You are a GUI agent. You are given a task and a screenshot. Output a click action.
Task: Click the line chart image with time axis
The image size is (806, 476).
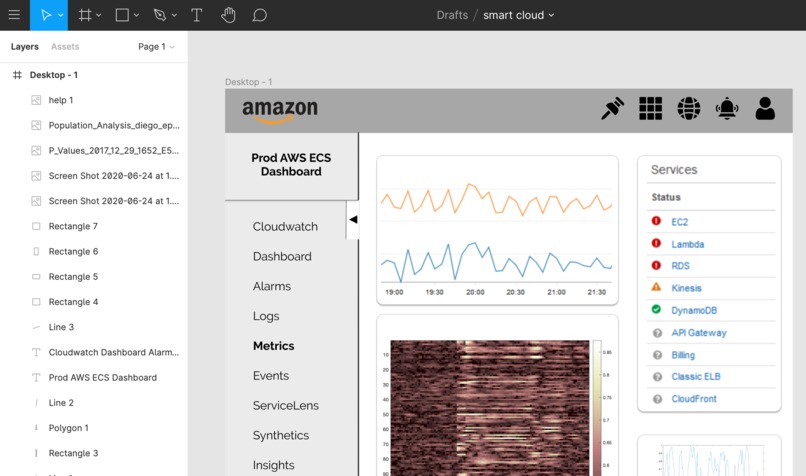[497, 230]
